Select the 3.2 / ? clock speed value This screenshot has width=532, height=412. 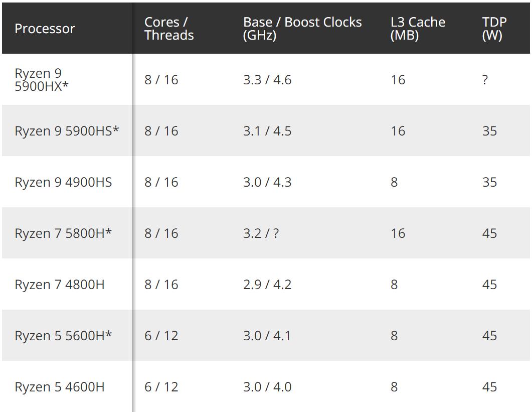click(261, 233)
